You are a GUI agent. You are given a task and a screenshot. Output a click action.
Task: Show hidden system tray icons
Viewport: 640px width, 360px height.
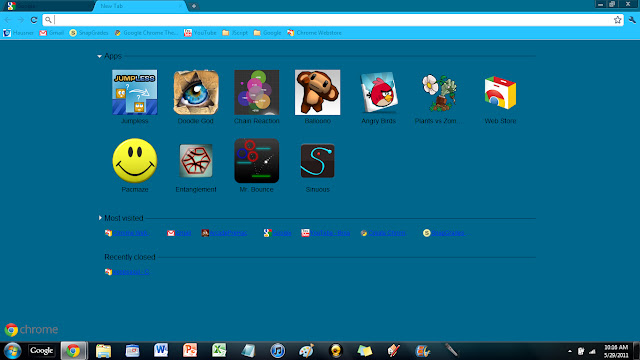[x=570, y=351]
